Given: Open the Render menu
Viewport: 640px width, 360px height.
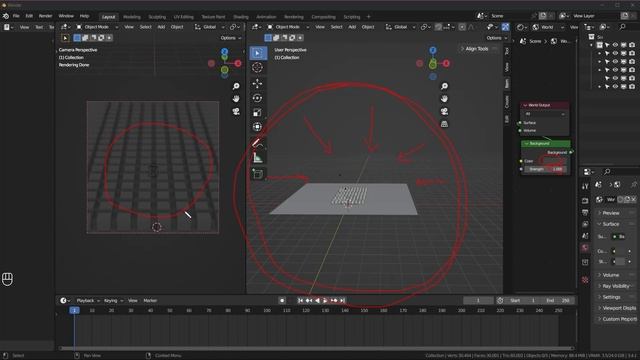Looking at the screenshot, I should pyautogui.click(x=45, y=16).
